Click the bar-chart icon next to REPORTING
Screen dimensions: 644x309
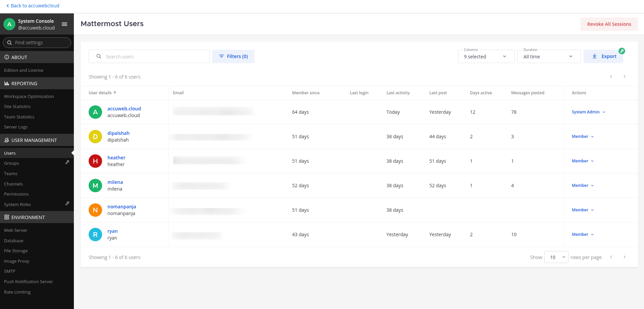[x=7, y=83]
